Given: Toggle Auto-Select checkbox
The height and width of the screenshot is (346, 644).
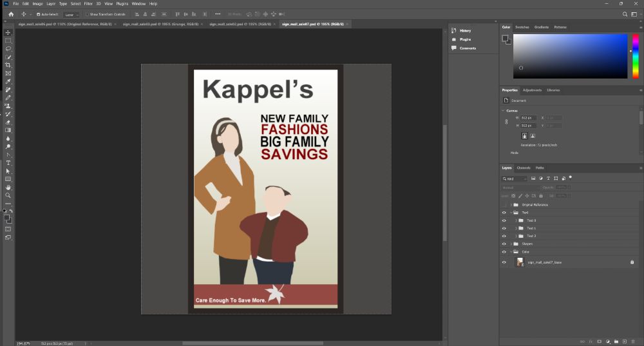Looking at the screenshot, I should coord(38,14).
